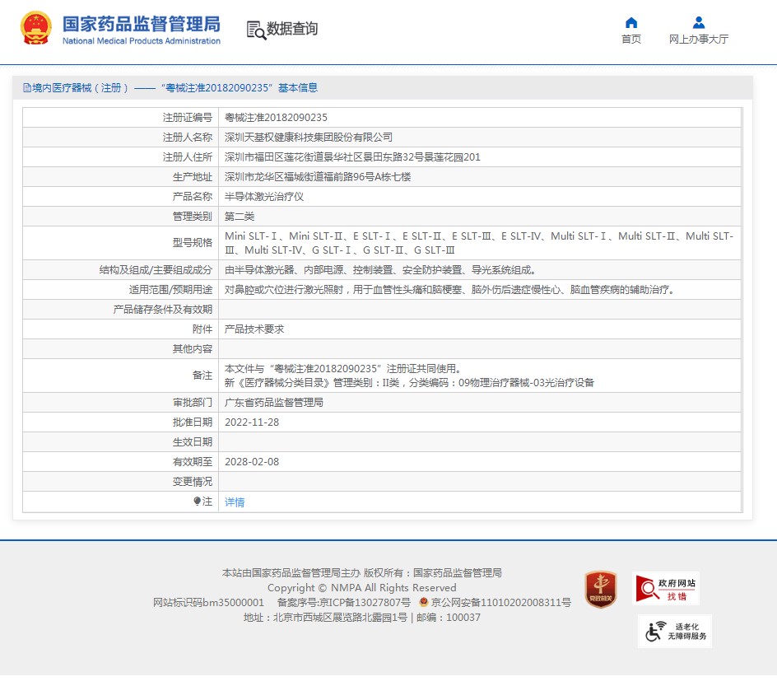This screenshot has width=777, height=700.
Task: Open 数据查询 heading text
Action: [x=292, y=29]
